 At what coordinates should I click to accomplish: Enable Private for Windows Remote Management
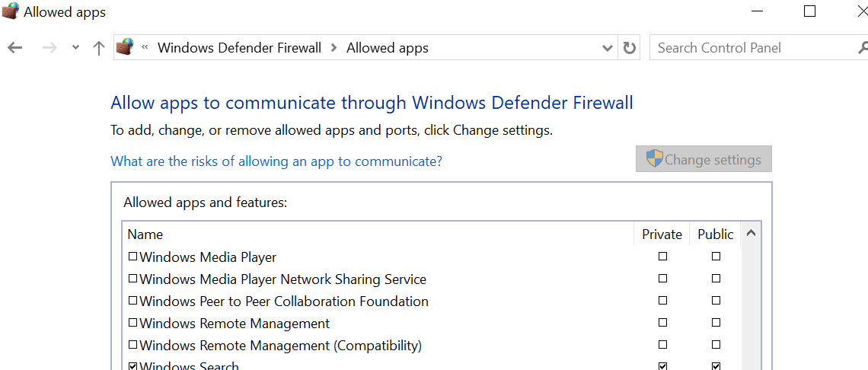click(662, 323)
